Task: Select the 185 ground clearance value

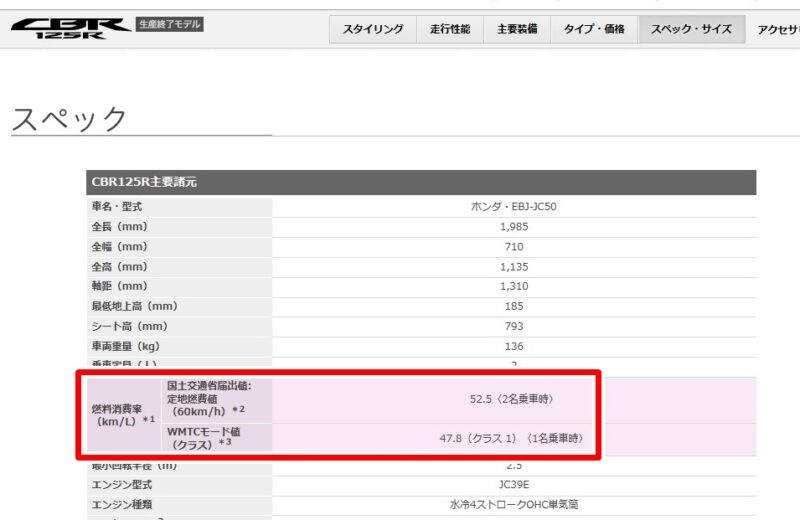Action: 514,306
